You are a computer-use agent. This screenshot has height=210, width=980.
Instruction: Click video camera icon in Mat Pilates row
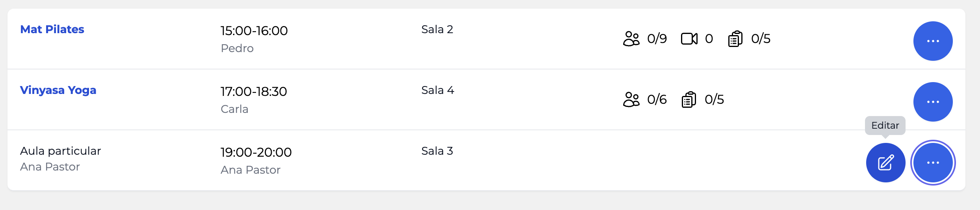pyautogui.click(x=689, y=39)
